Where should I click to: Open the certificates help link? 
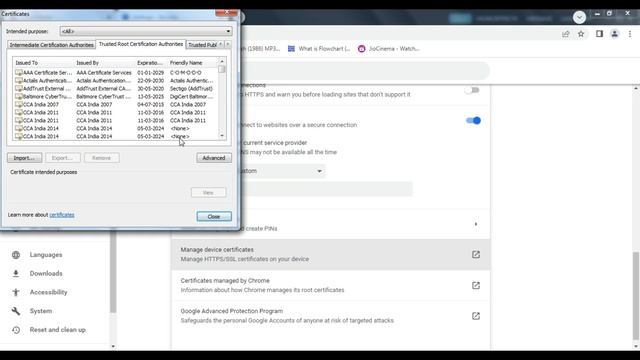click(62, 215)
